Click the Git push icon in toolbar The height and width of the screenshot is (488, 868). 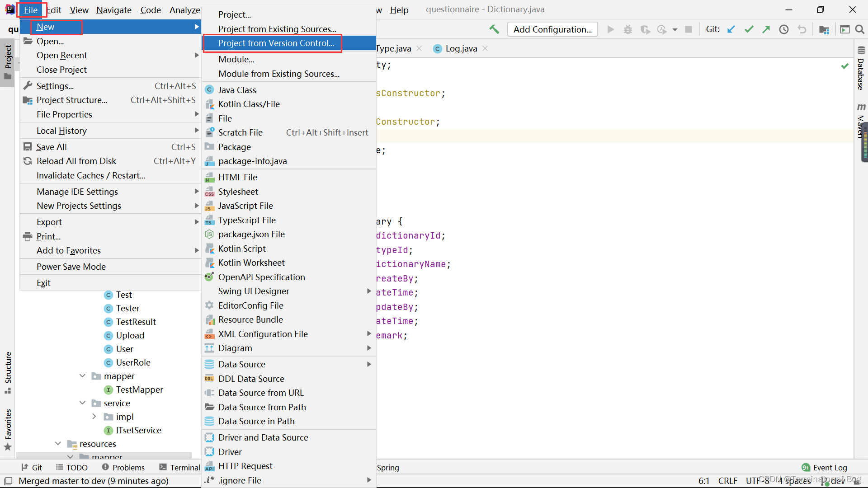pyautogui.click(x=767, y=29)
